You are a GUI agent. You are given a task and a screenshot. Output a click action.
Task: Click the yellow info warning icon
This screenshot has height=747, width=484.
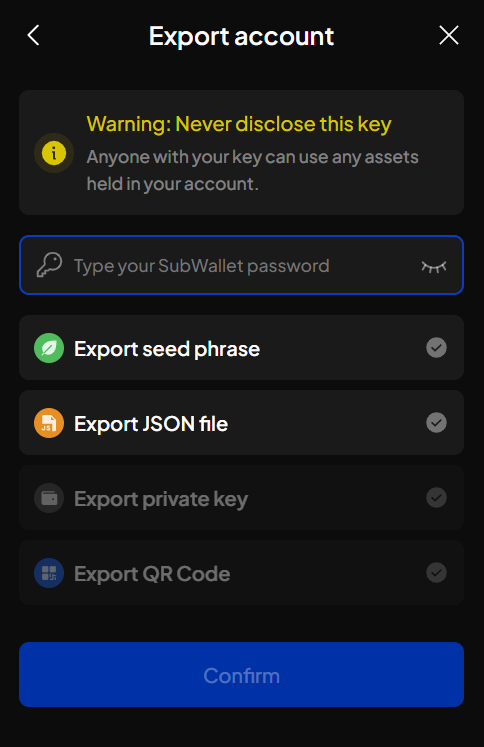tap(54, 153)
